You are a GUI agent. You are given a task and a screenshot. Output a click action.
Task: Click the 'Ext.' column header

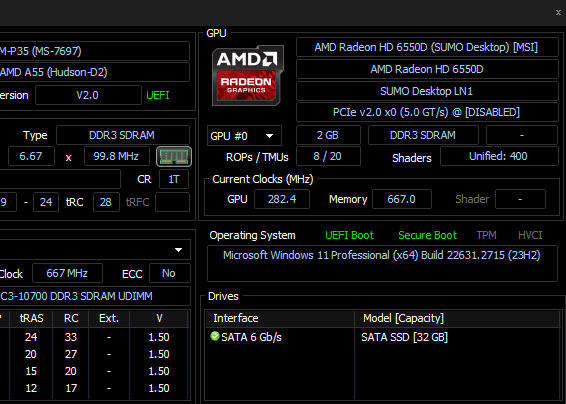(109, 318)
